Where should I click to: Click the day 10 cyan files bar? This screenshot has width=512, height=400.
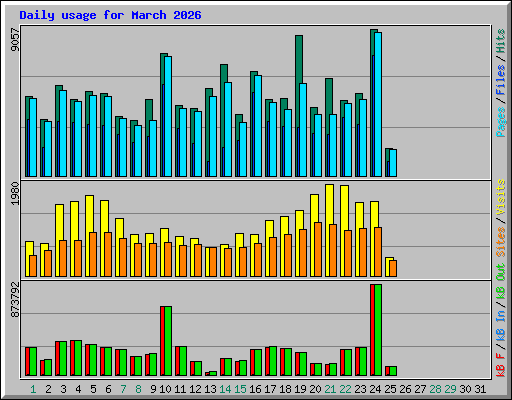tap(168, 116)
